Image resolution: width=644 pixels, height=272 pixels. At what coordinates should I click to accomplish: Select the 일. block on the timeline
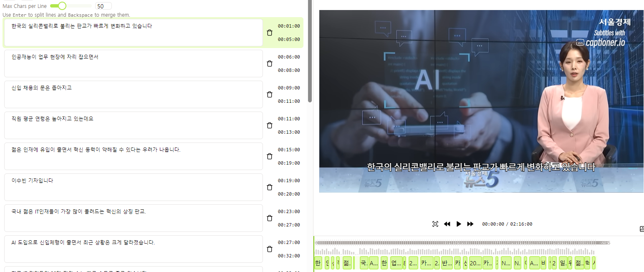click(x=563, y=263)
